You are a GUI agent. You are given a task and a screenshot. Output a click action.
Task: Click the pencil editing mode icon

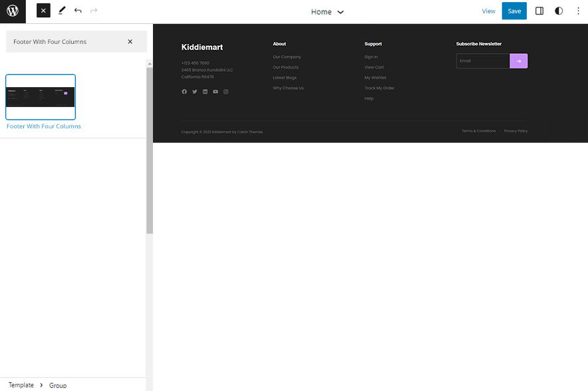(x=62, y=11)
